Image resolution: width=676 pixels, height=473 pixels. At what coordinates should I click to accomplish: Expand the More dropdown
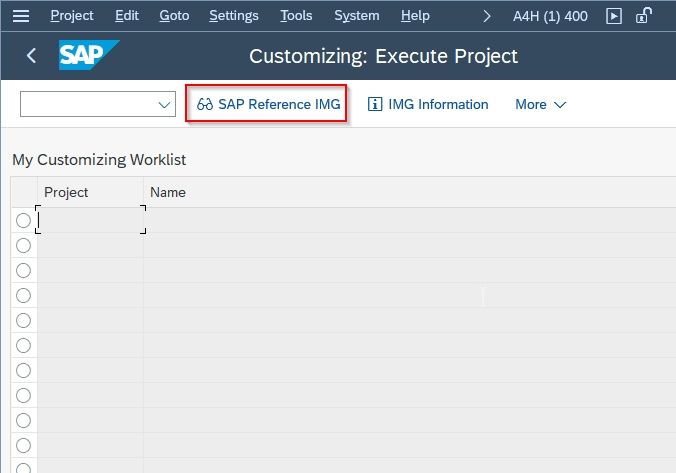point(541,104)
